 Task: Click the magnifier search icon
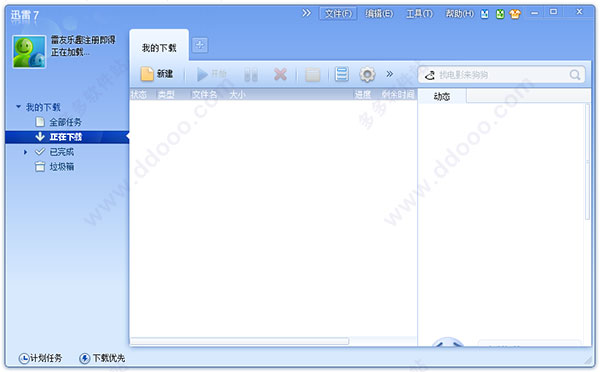point(575,75)
